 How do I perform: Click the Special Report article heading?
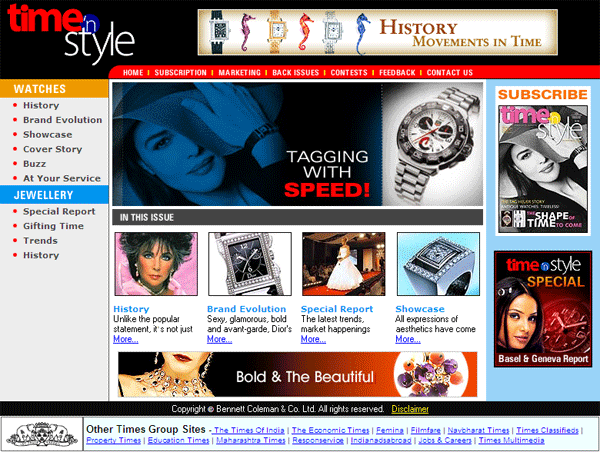[x=337, y=309]
